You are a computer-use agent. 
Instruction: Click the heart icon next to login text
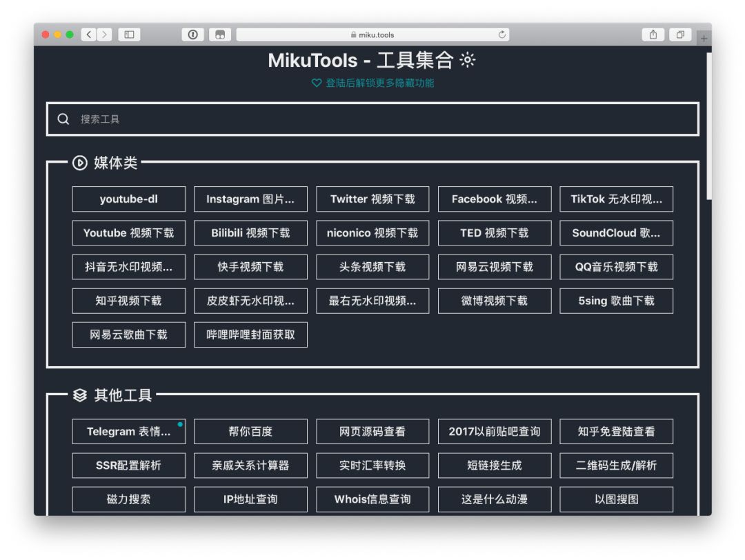point(316,83)
